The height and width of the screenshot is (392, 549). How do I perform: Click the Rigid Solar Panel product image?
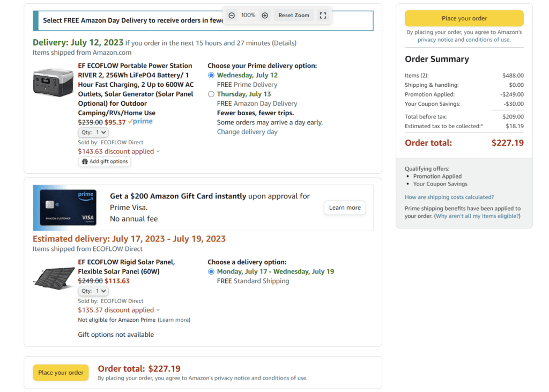[x=54, y=278]
